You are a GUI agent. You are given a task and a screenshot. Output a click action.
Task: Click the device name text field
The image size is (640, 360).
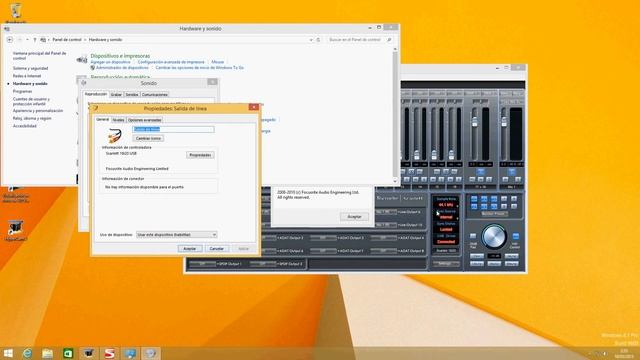point(173,129)
